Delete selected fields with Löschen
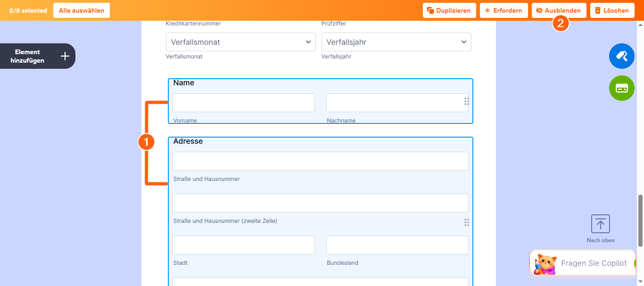644x286 pixels. tap(612, 10)
